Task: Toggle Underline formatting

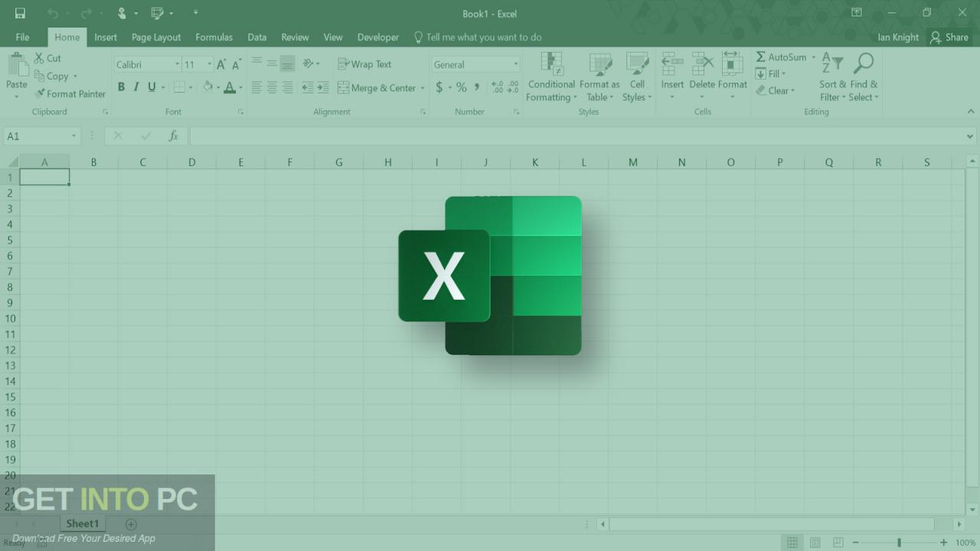Action: point(152,87)
